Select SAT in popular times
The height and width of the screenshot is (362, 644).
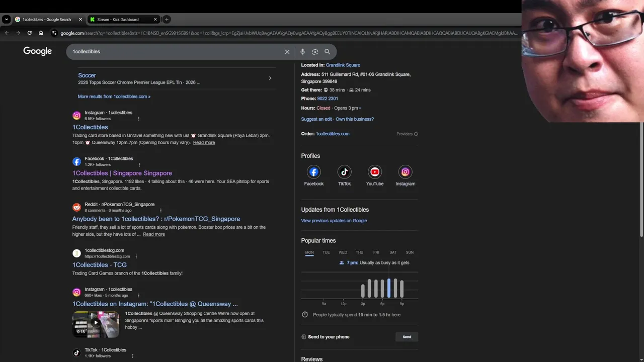(x=393, y=252)
